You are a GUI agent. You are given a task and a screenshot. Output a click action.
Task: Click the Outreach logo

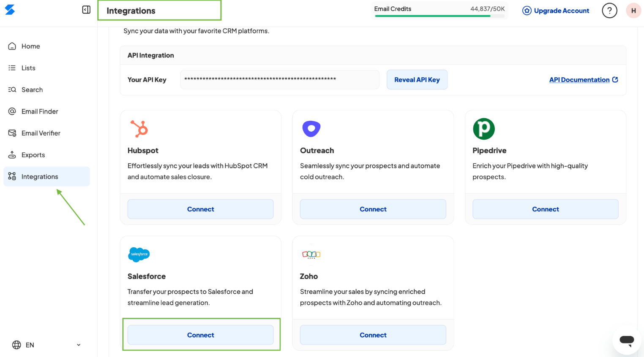(311, 129)
